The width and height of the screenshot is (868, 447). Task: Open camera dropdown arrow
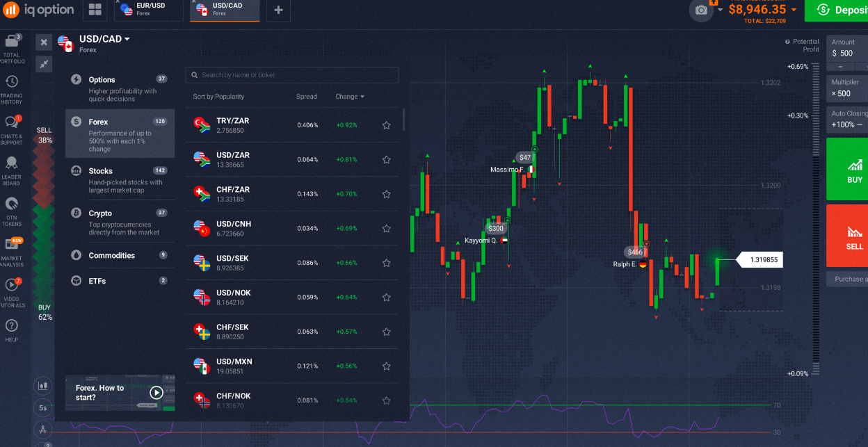point(720,10)
